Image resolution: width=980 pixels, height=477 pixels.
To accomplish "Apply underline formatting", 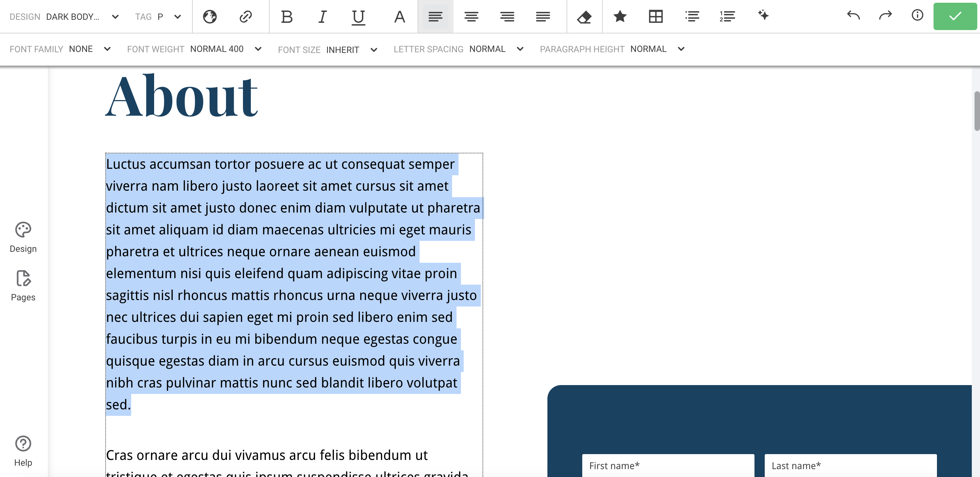I will tap(358, 17).
